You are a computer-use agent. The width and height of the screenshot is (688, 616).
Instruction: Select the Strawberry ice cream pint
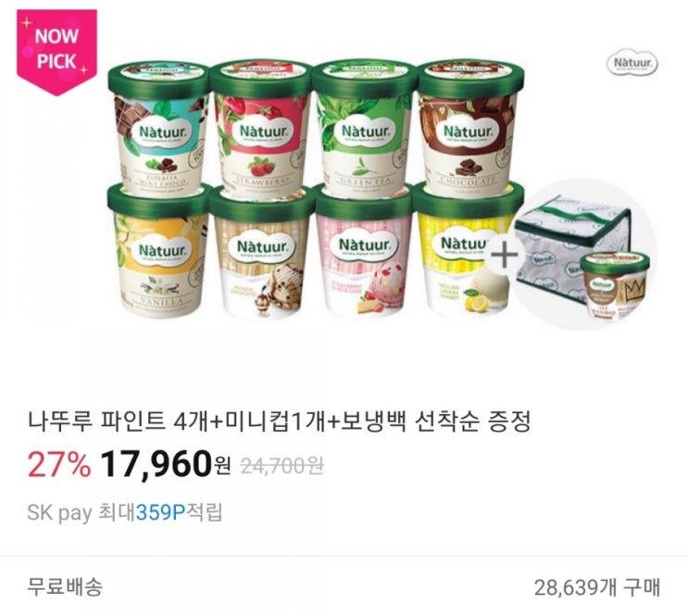(x=260, y=127)
